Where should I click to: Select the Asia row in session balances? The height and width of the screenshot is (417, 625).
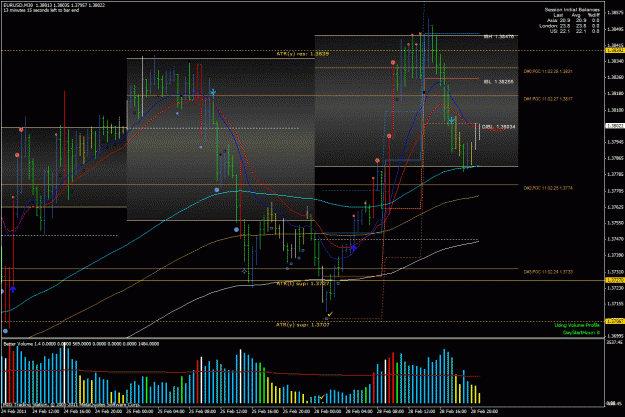click(x=573, y=20)
